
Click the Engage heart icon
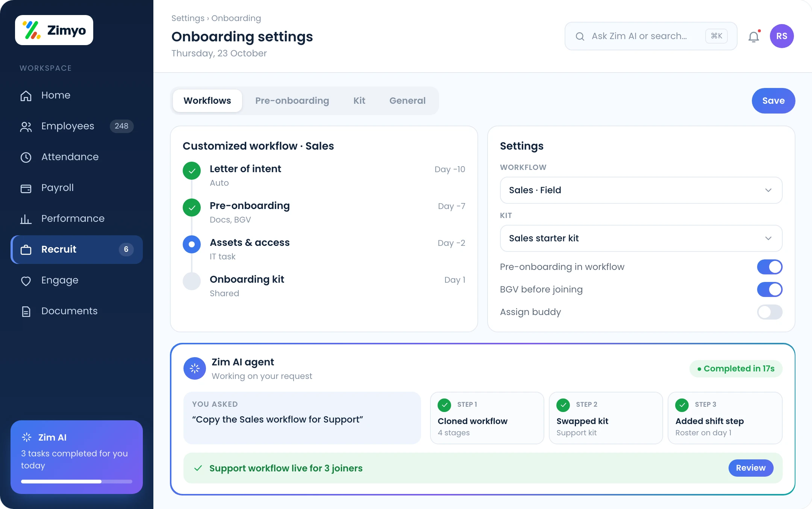[26, 280]
